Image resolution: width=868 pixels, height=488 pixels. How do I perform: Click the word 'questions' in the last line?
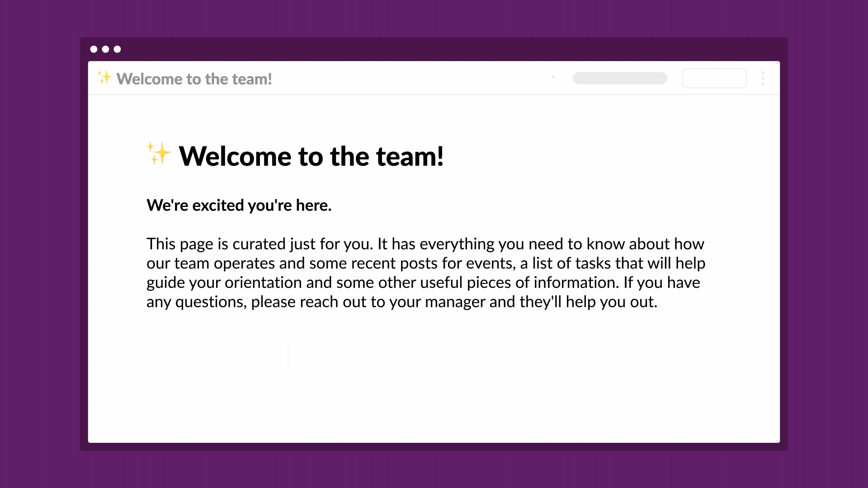point(211,302)
